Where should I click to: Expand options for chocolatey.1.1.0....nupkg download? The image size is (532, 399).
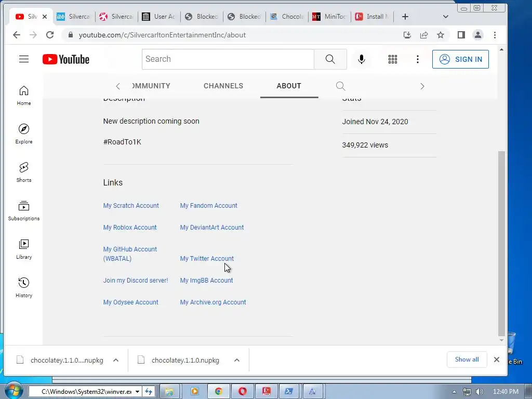point(116,360)
